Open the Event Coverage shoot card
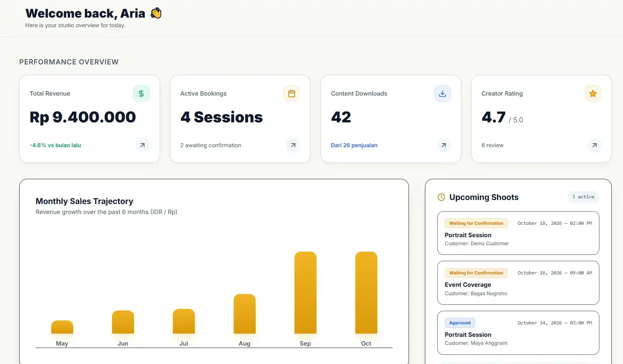The height and width of the screenshot is (364, 623). coord(518,283)
